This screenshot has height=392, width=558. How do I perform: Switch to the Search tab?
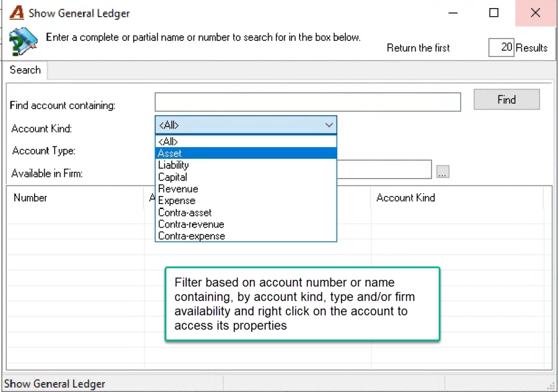coord(25,70)
